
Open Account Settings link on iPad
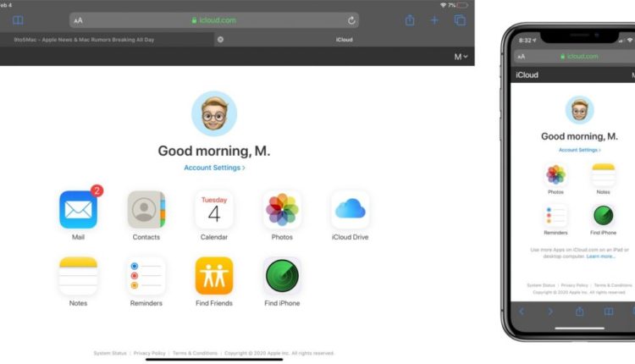[214, 168]
